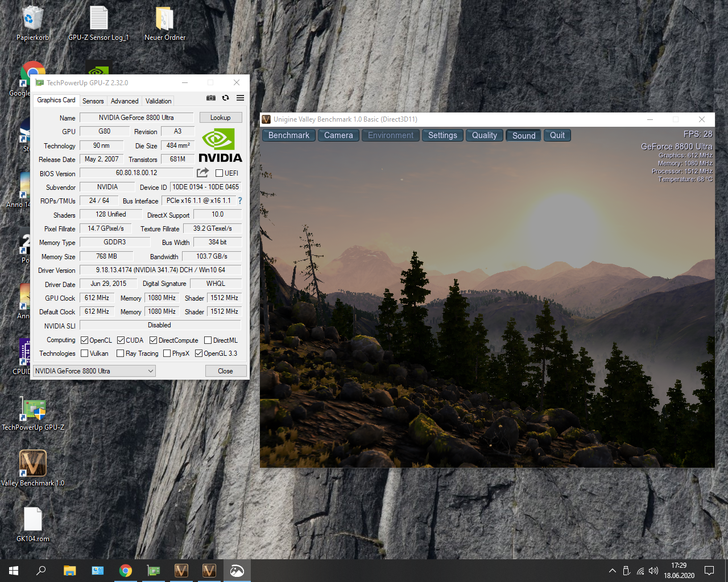Show hidden system tray icons chevron

pyautogui.click(x=613, y=571)
